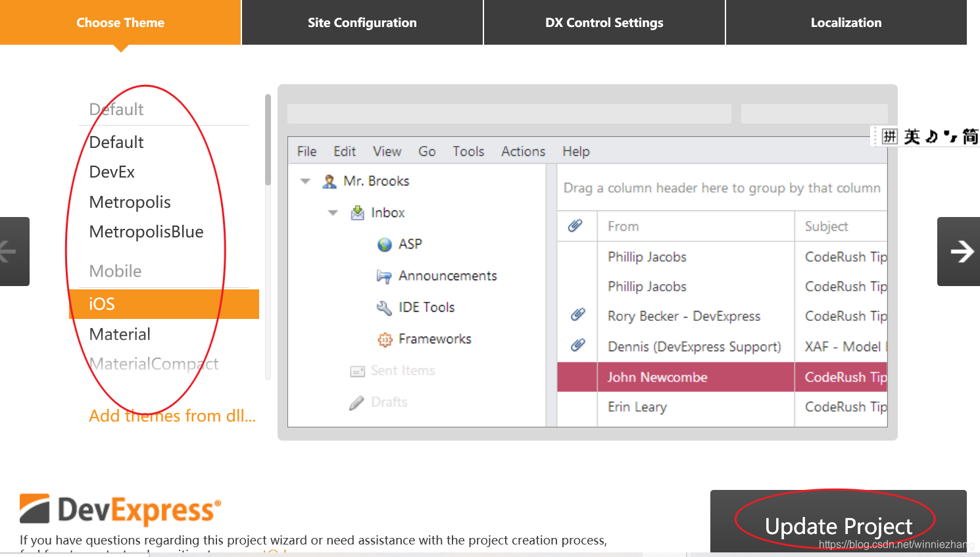
Task: Collapse the Inbox tree node
Action: pyautogui.click(x=333, y=212)
